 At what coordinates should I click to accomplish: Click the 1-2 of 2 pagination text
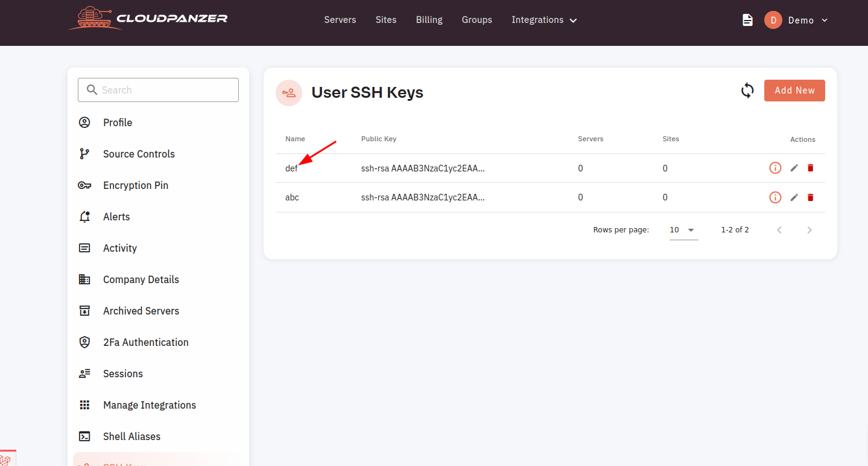(x=735, y=230)
